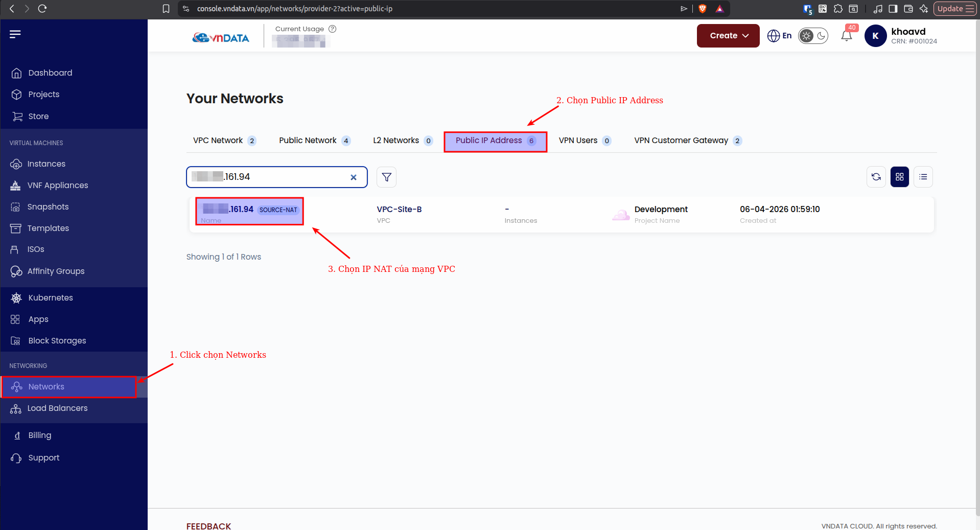Click the VPC-Site-B VPC name
The image size is (980, 530).
click(399, 210)
